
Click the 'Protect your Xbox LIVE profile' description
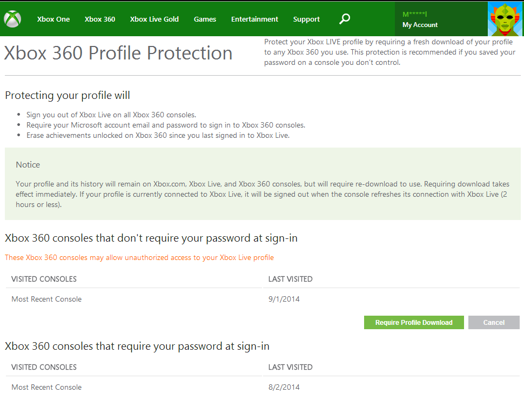389,52
